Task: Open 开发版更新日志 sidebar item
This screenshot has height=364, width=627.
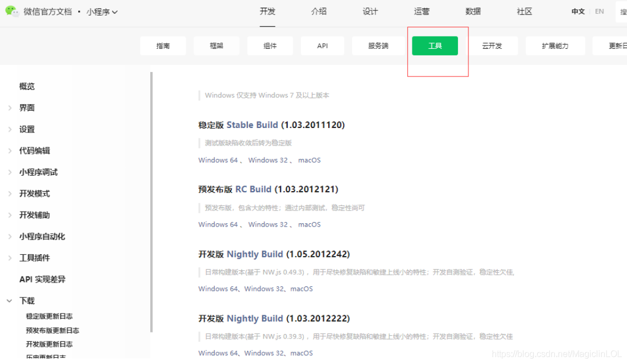Action: [x=49, y=344]
